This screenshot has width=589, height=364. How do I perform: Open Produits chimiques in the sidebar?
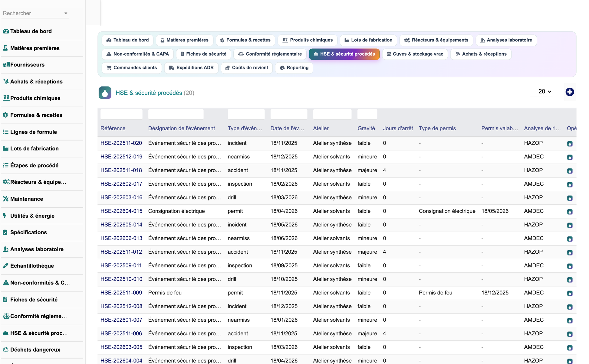tap(35, 98)
